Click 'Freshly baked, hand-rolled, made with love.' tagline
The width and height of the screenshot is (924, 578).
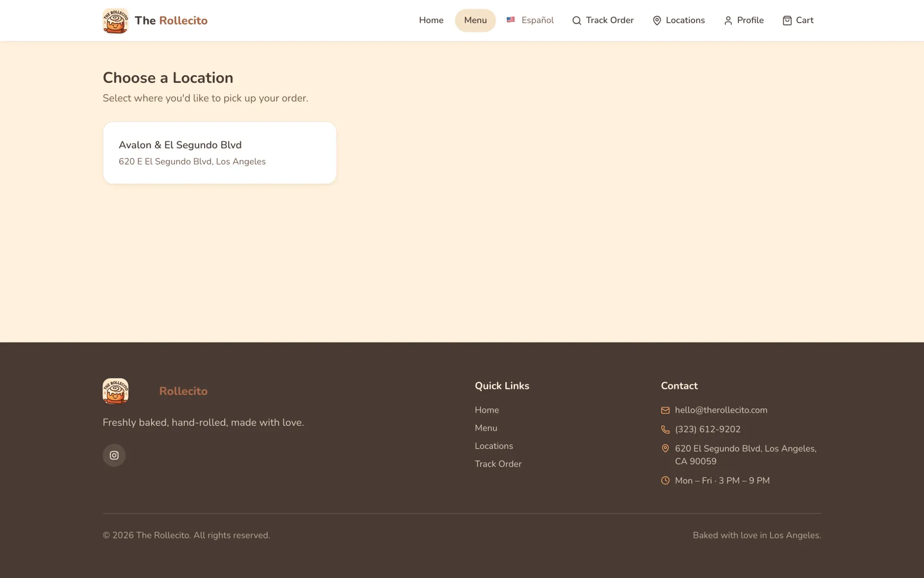point(203,422)
